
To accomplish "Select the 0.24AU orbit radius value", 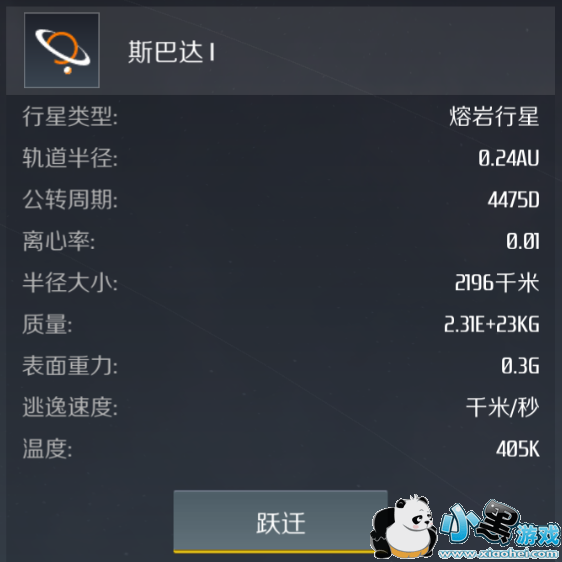I will click(x=509, y=158).
